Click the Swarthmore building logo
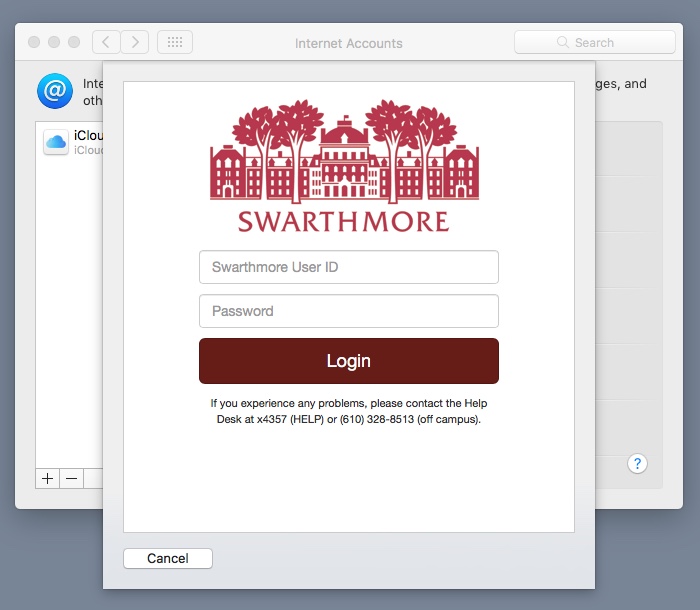The image size is (700, 610). [x=344, y=151]
